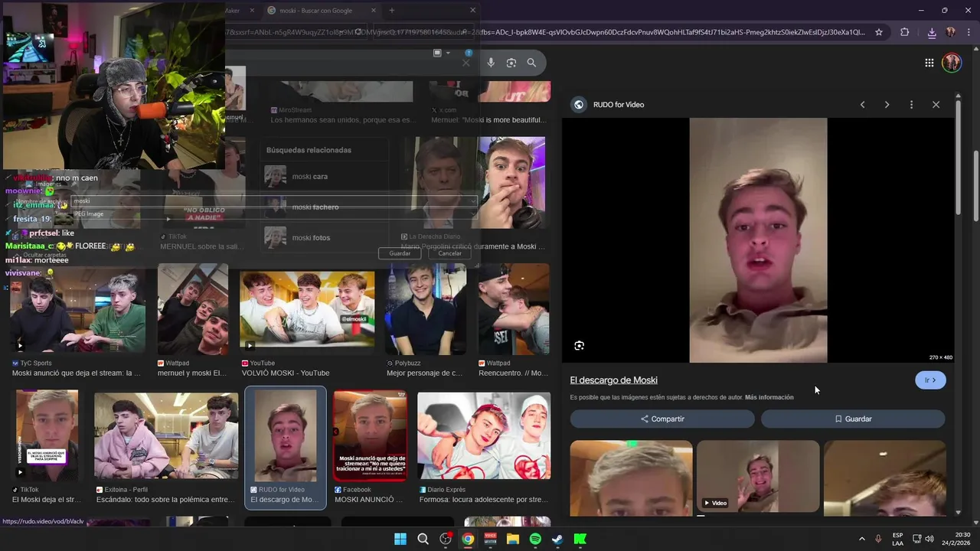980x551 pixels.
Task: Share the image with Compartir
Action: coord(662,419)
